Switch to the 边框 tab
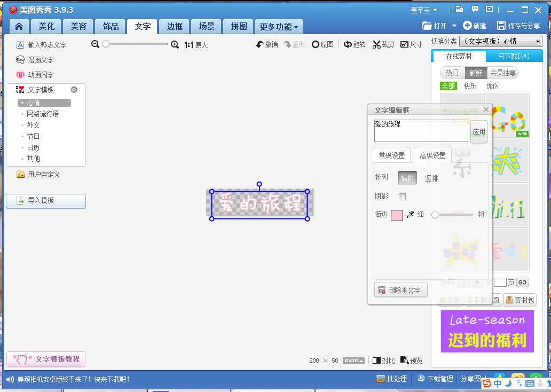Image resolution: width=551 pixels, height=392 pixels. coord(175,27)
